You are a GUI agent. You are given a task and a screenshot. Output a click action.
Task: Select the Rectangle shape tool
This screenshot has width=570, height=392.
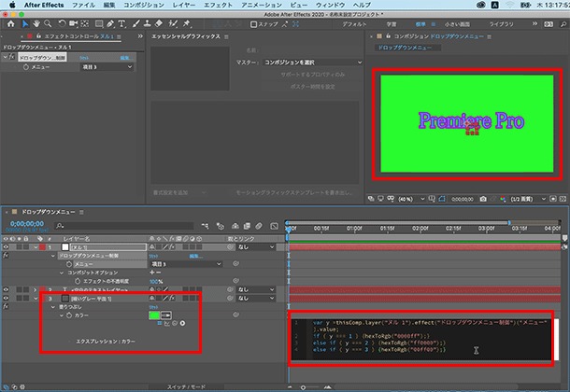99,24
